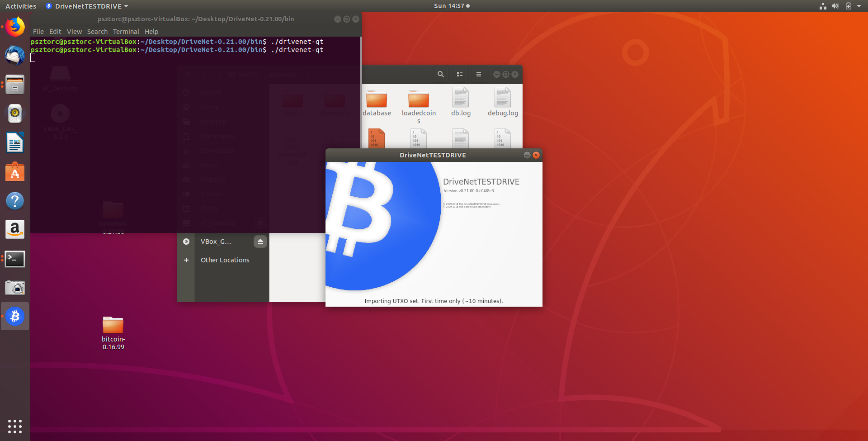
Task: Open Firefox from the dock
Action: pos(15,27)
